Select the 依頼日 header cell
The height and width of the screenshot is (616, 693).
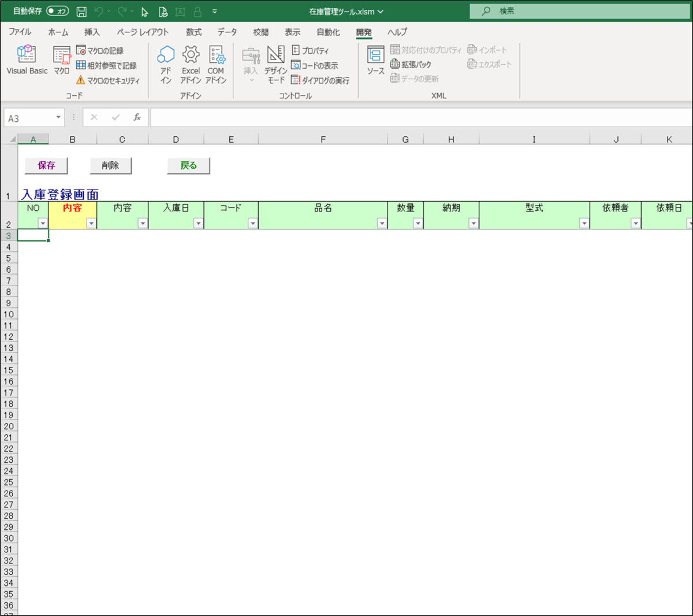tap(668, 215)
